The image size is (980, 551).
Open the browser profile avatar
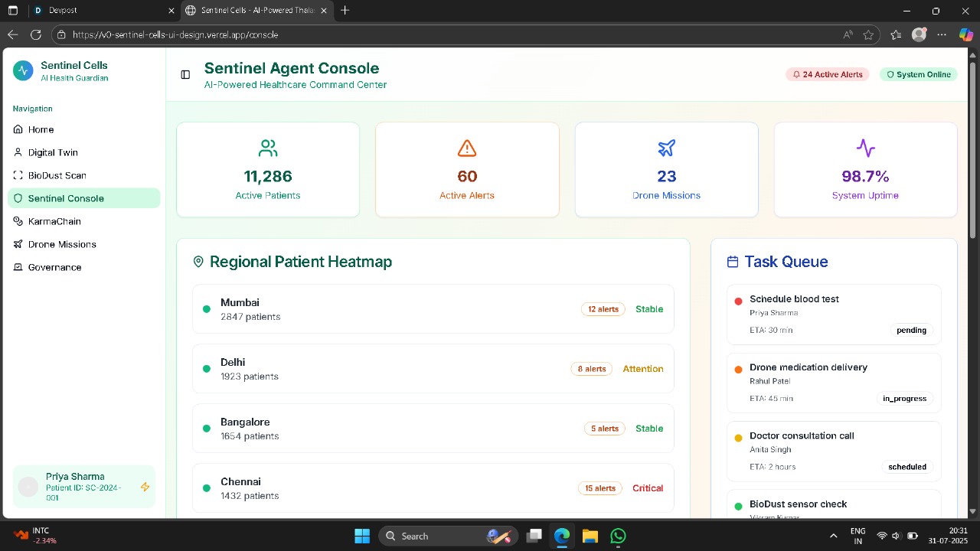(x=920, y=34)
